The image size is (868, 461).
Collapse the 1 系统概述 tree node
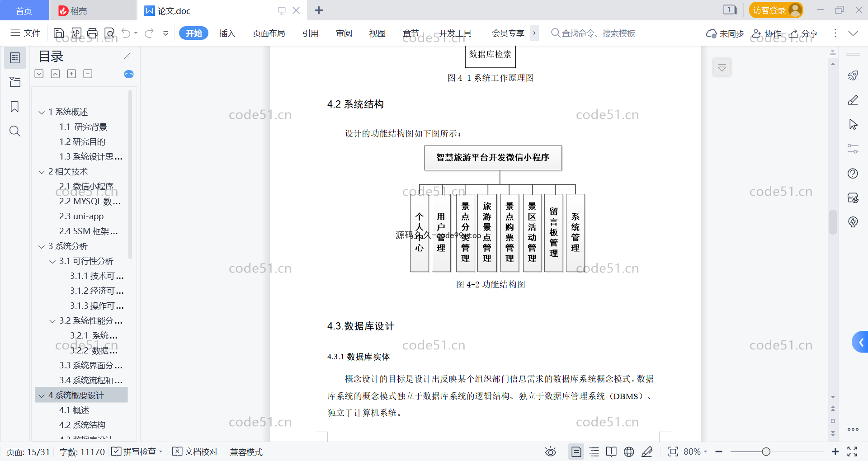point(42,112)
